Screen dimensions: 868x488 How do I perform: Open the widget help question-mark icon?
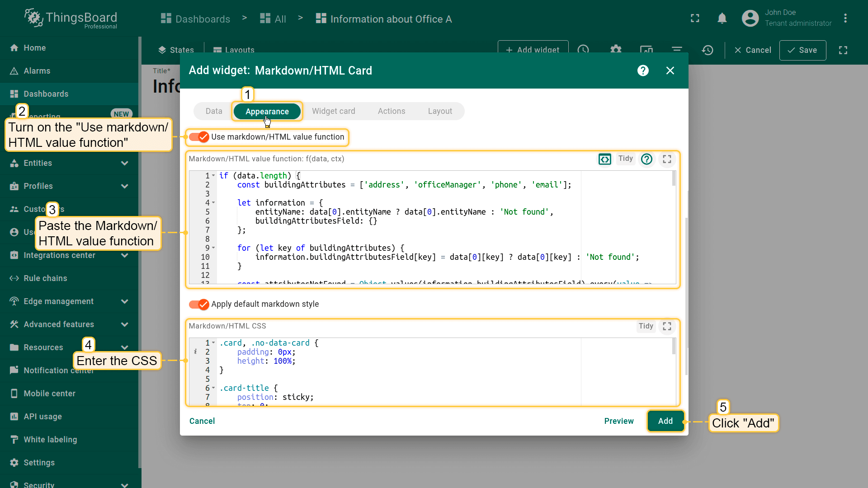[x=643, y=70]
